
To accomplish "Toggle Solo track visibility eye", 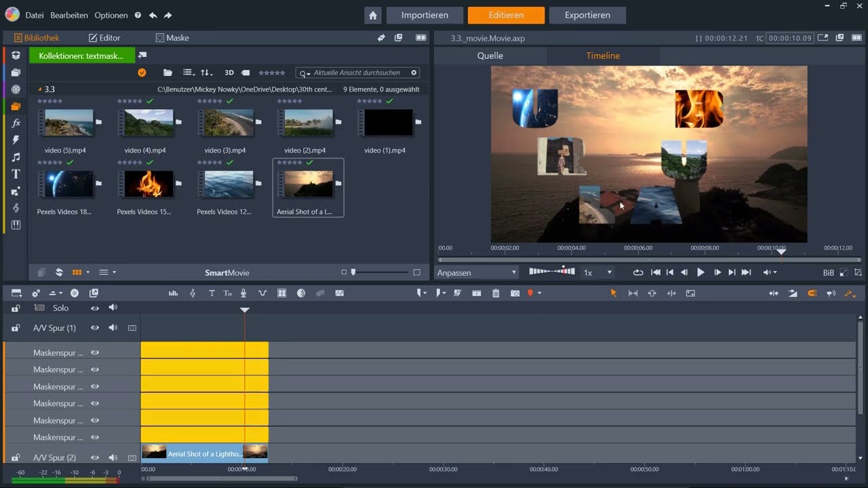I will coord(95,308).
